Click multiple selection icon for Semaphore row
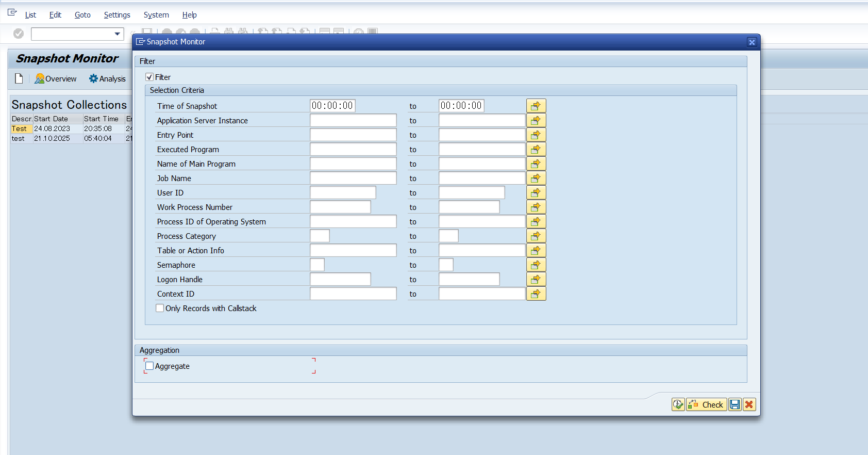Screen dimensions: 868x455 click(x=536, y=265)
